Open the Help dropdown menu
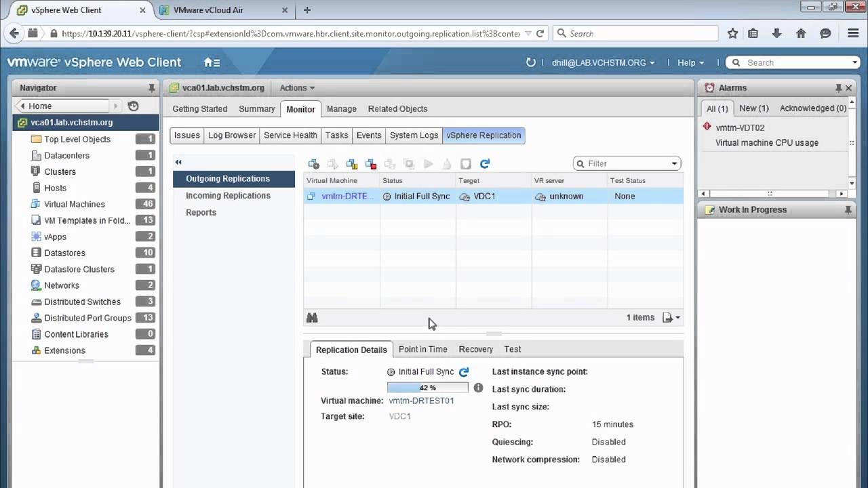Viewport: 868px width, 488px height. click(690, 62)
